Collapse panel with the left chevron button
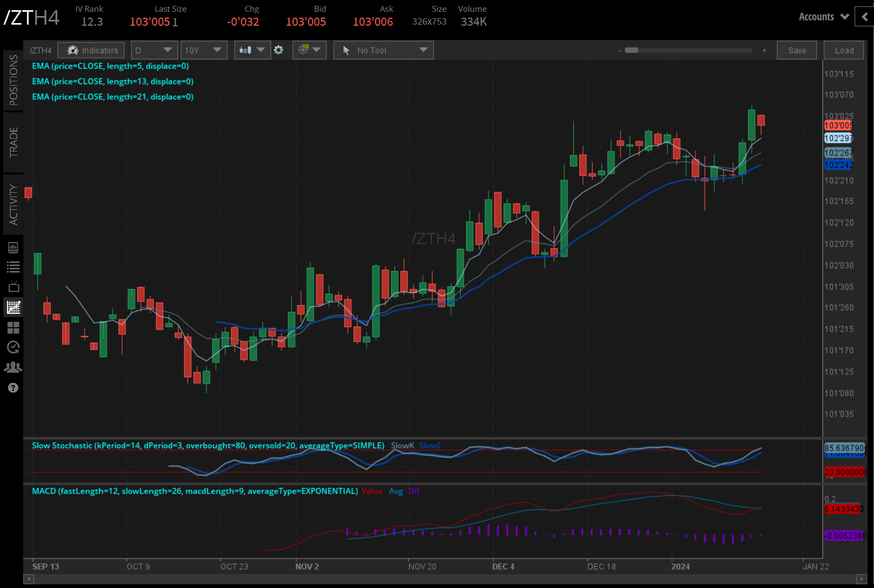Image resolution: width=874 pixels, height=588 pixels. click(864, 17)
